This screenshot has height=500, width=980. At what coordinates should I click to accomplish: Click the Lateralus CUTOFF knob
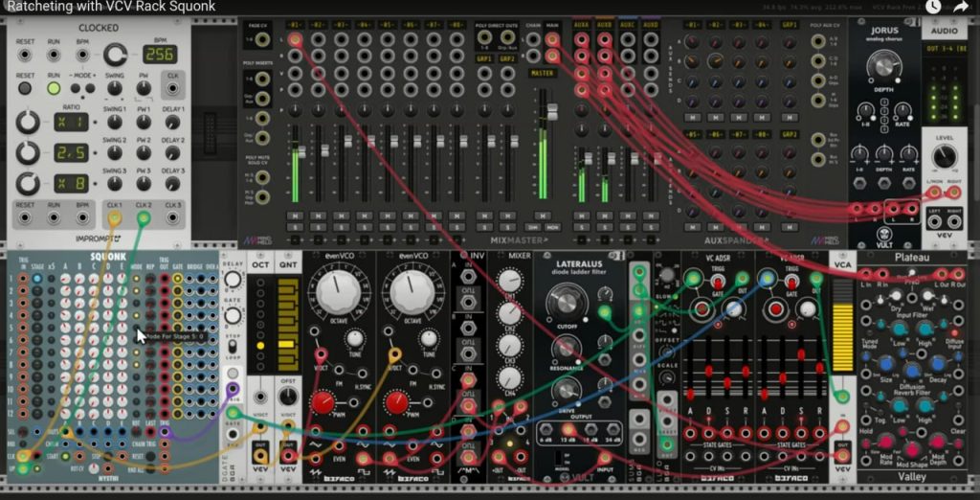click(x=567, y=303)
